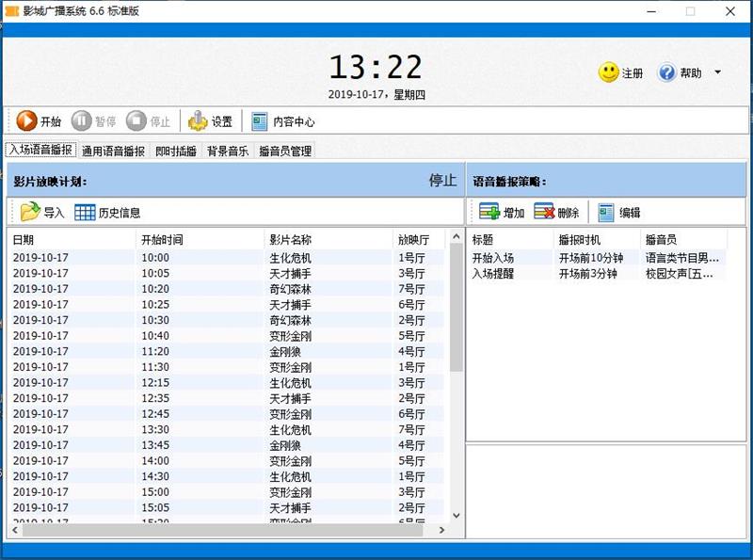Screen dimensions: 753x560
Task: Sort by the 日期 column header
Action: 72,240
